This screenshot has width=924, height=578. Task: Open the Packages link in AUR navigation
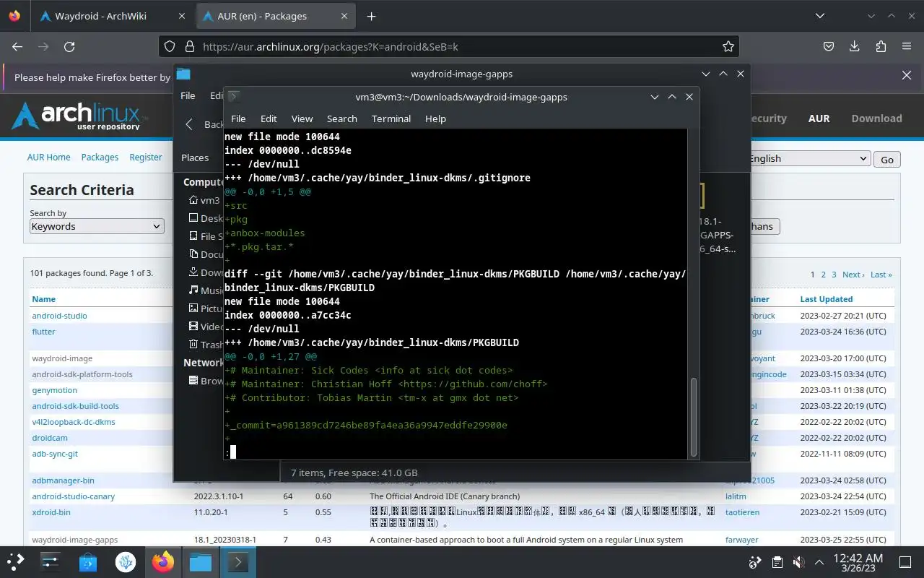100,157
